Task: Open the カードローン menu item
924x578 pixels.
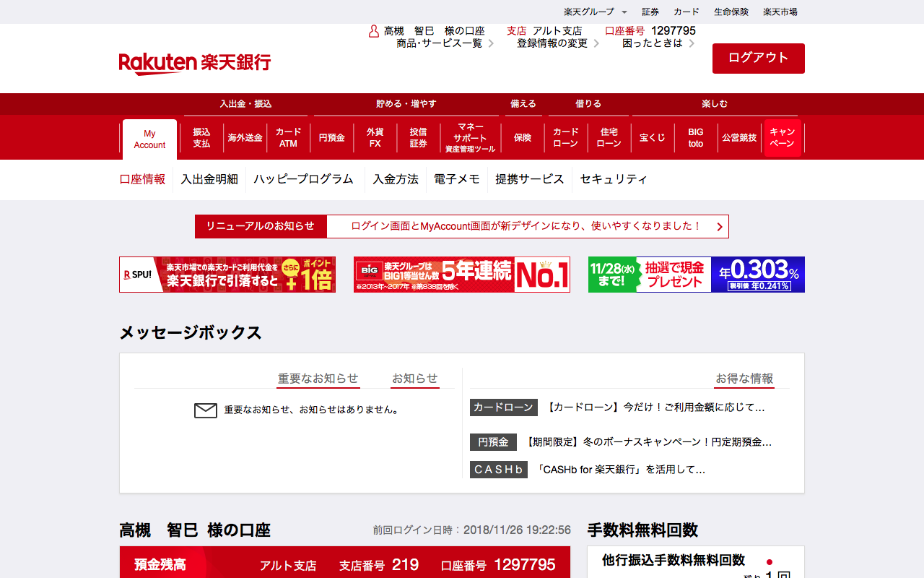Action: point(565,138)
